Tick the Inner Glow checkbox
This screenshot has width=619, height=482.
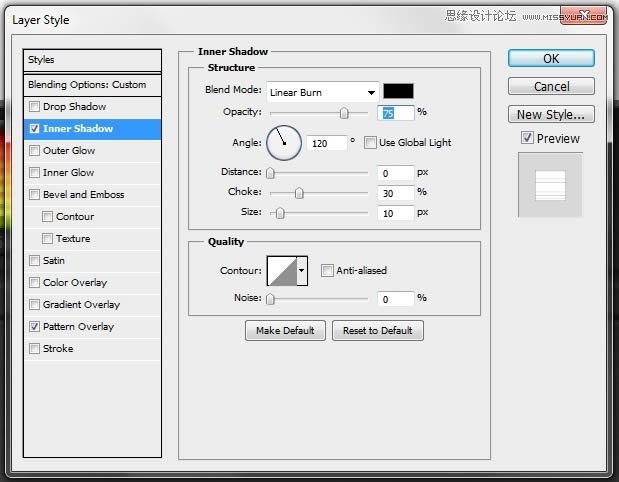(x=34, y=173)
